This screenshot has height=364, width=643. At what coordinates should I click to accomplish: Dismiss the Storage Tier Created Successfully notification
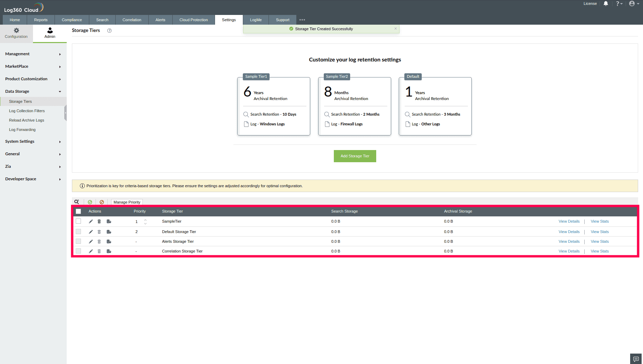coord(395,28)
